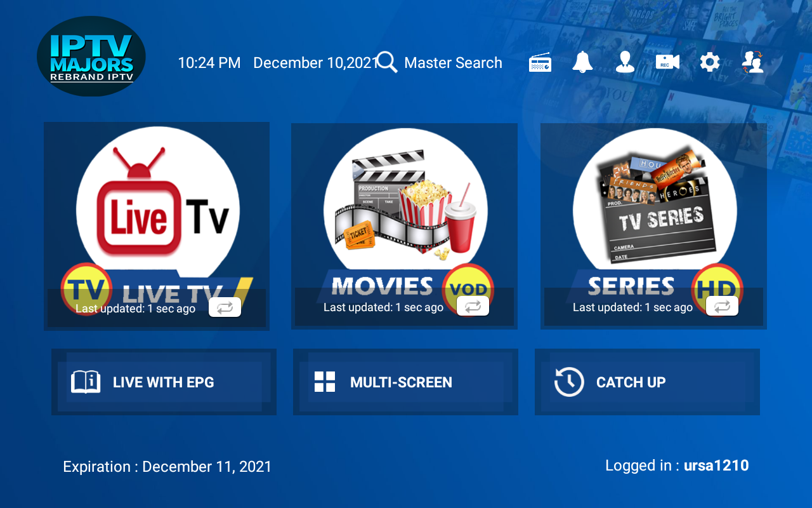Launch the Multi-Screen view
This screenshot has height=508, width=812.
click(x=405, y=382)
